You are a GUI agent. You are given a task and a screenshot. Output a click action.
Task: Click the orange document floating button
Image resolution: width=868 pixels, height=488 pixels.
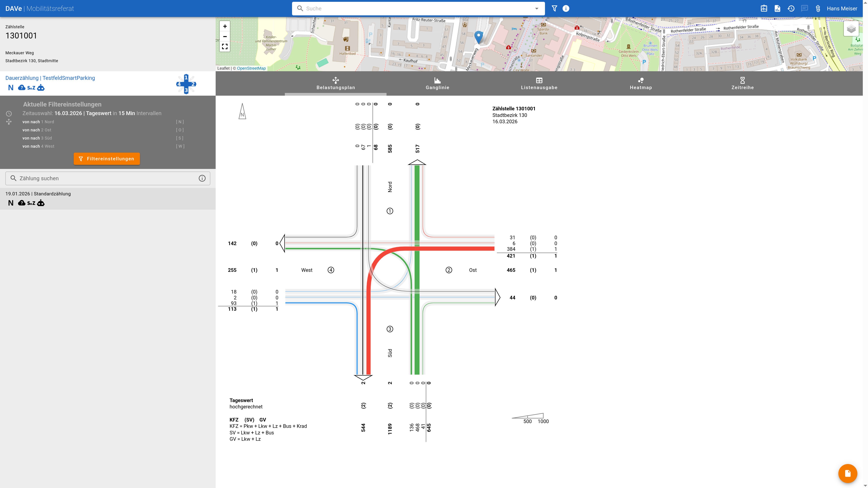click(x=847, y=474)
